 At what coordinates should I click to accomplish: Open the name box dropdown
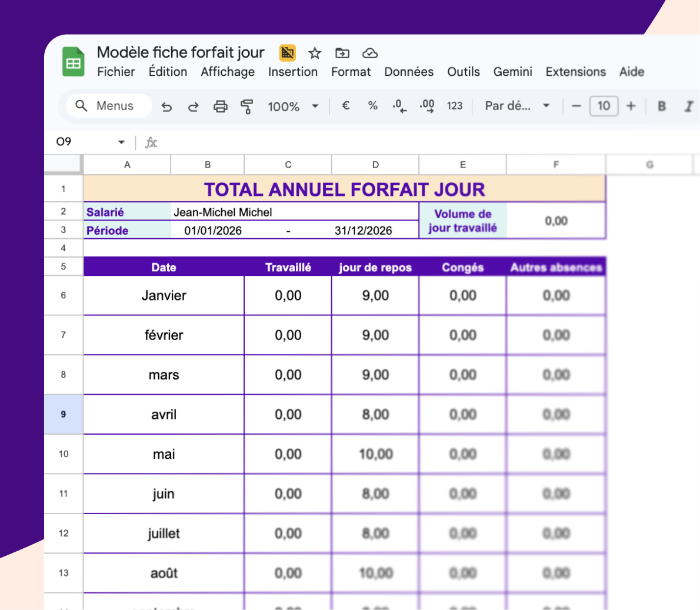pos(121,142)
